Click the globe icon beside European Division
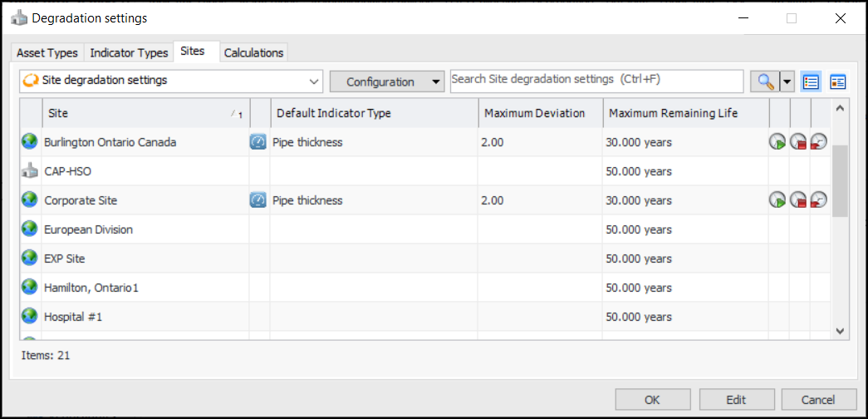868x419 pixels. click(x=30, y=229)
